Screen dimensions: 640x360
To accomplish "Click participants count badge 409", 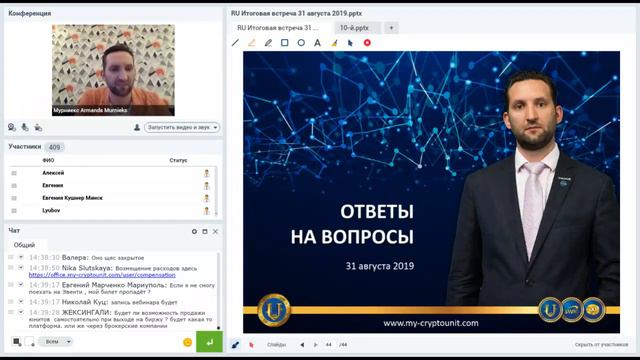I will pyautogui.click(x=54, y=147).
